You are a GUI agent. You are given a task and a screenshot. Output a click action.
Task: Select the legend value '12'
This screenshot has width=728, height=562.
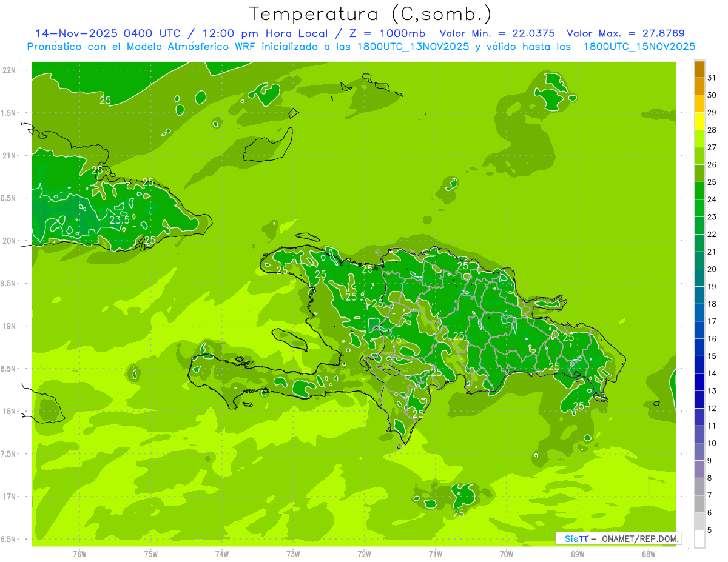[x=712, y=408]
